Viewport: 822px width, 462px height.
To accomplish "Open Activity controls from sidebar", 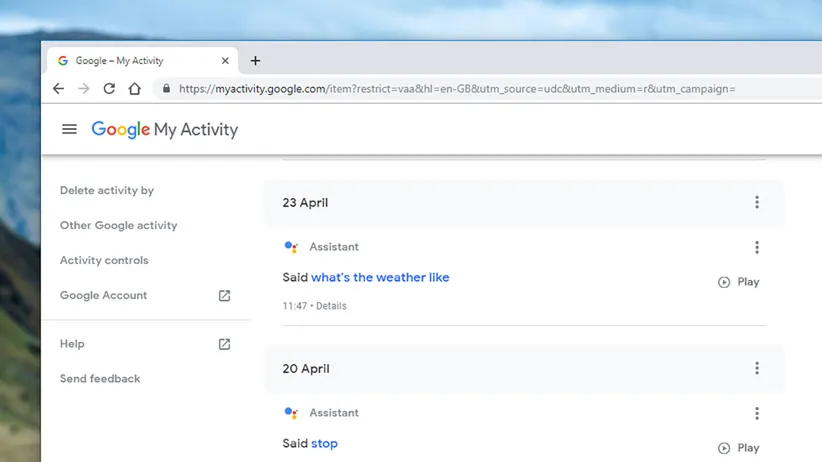I will click(x=104, y=261).
